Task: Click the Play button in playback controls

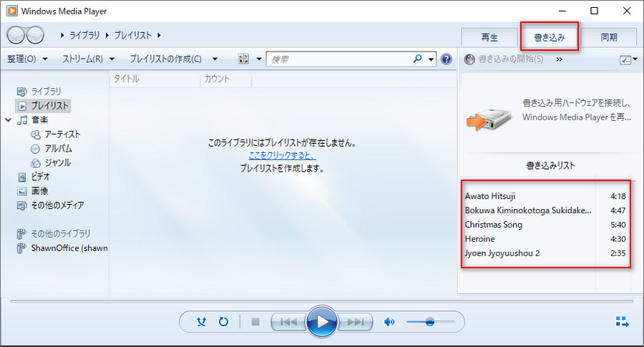Action: (x=322, y=322)
